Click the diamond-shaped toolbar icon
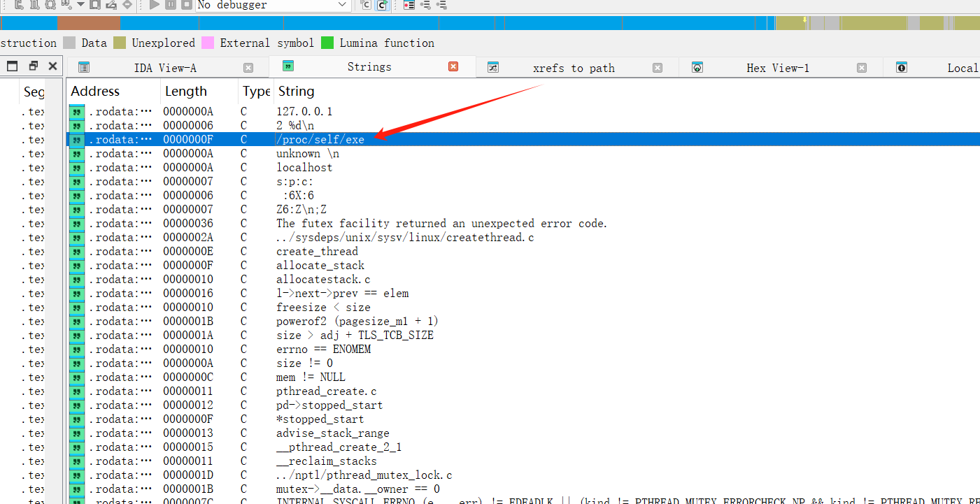This screenshot has width=980, height=504. [x=127, y=5]
